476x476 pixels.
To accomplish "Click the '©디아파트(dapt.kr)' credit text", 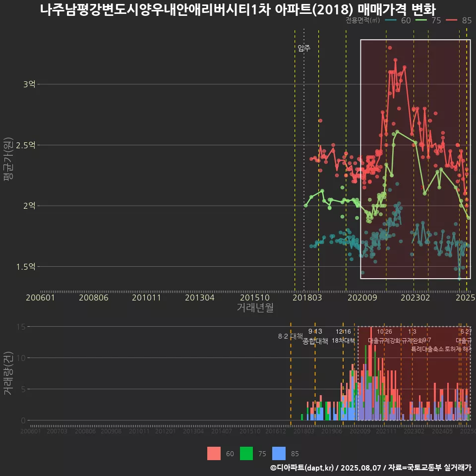I will click(302, 468).
